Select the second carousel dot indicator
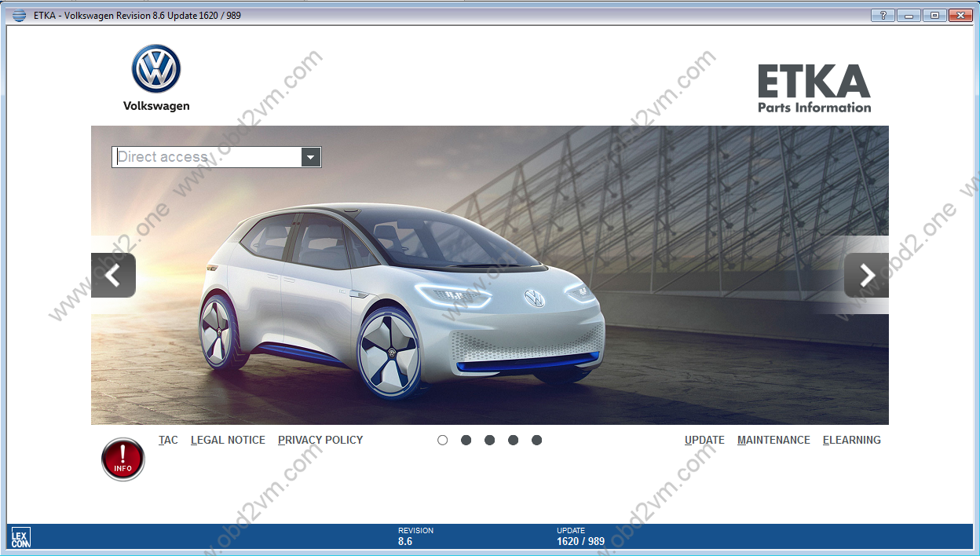This screenshot has width=980, height=556. [x=466, y=441]
